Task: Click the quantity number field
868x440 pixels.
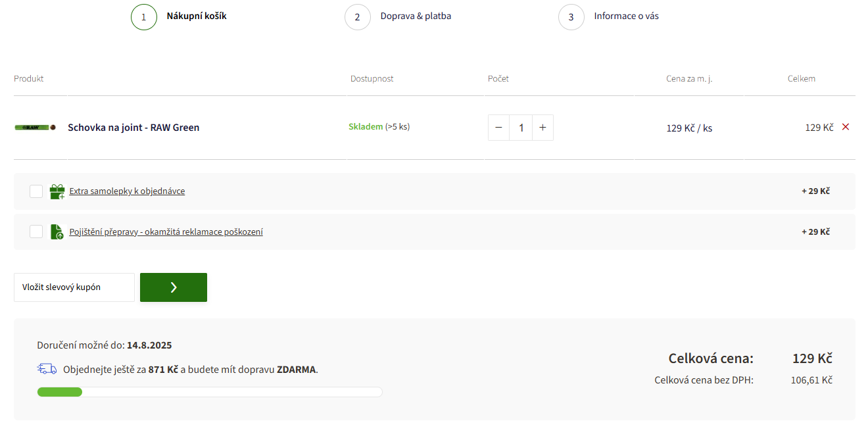Action: (521, 128)
